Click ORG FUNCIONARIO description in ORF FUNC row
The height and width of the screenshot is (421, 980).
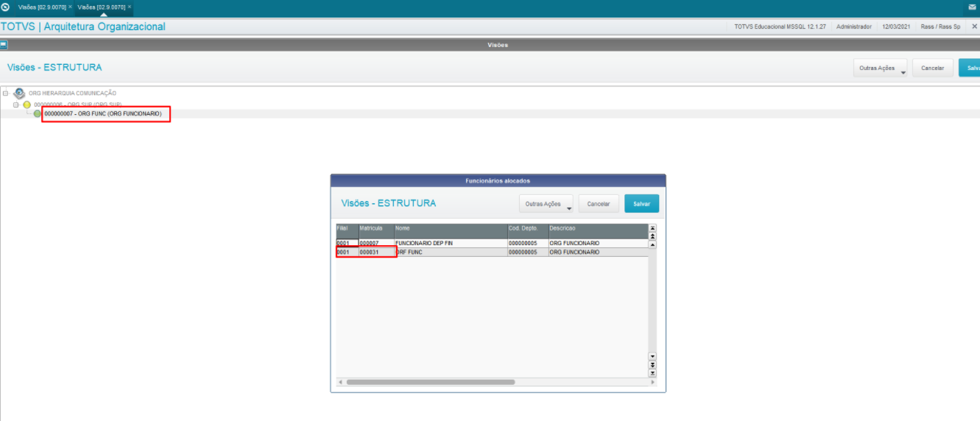tap(598, 252)
